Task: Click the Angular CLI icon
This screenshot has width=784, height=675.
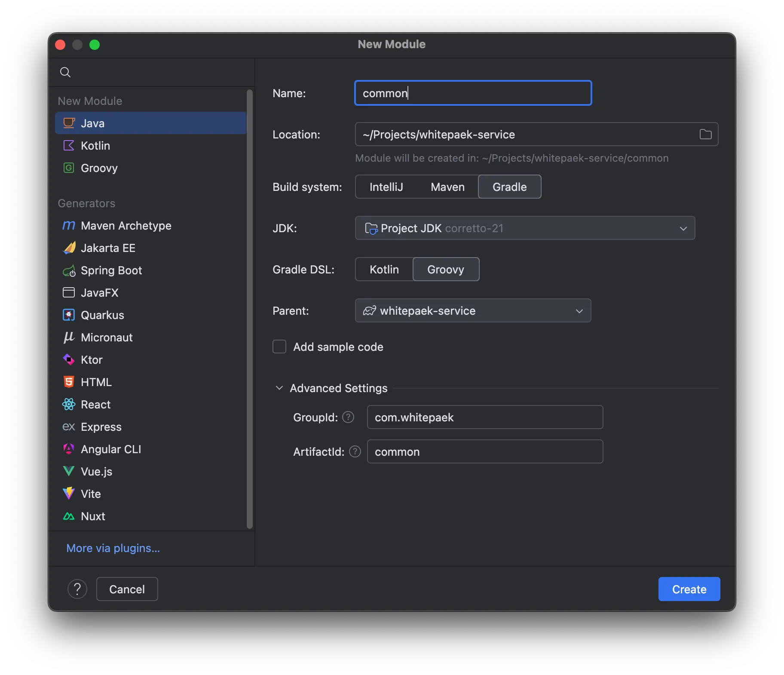Action: pos(69,449)
